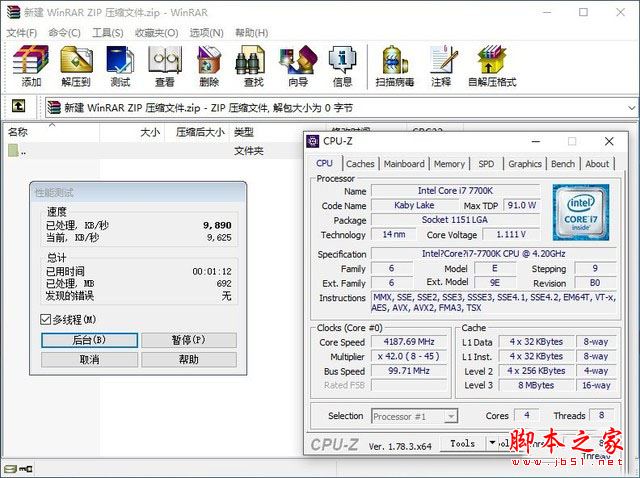Image resolution: width=640 pixels, height=478 pixels.
Task: Click the key icon in WinRAR status bar
Action: pyautogui.click(x=26, y=469)
